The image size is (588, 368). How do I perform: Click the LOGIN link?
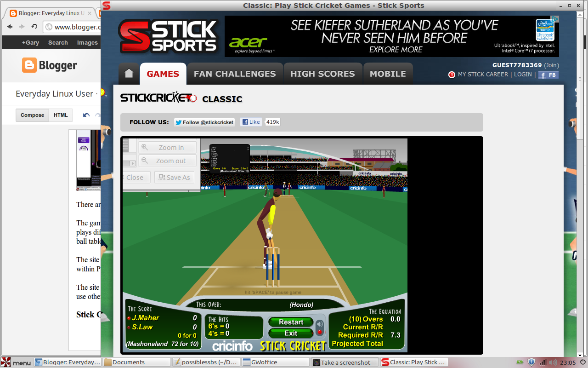(x=523, y=75)
